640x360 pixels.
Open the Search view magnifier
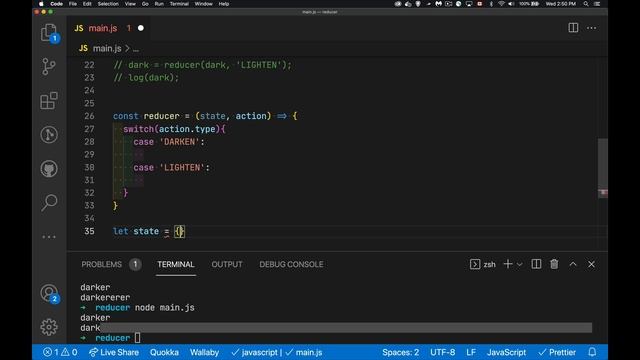[49, 202]
